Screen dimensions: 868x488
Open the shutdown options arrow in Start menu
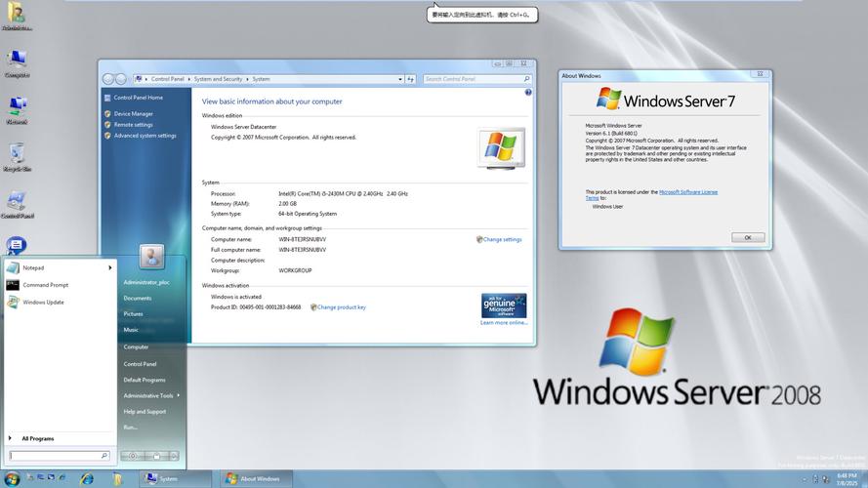(174, 456)
